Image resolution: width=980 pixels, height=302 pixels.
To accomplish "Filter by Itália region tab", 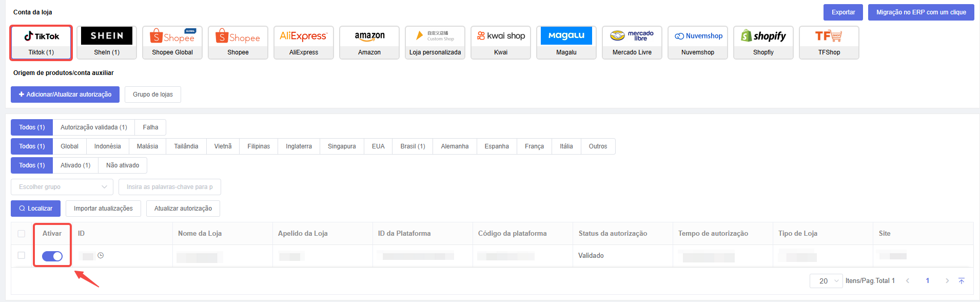I will (566, 146).
